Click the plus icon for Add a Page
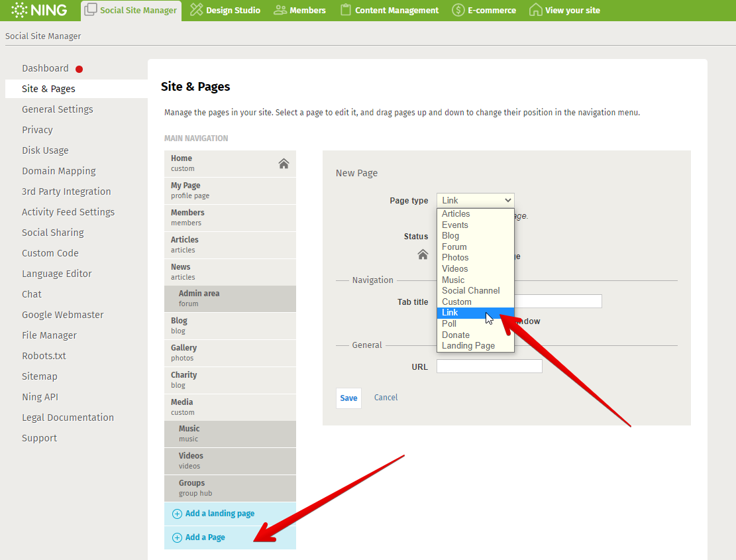Viewport: 736px width, 560px height. [x=177, y=538]
